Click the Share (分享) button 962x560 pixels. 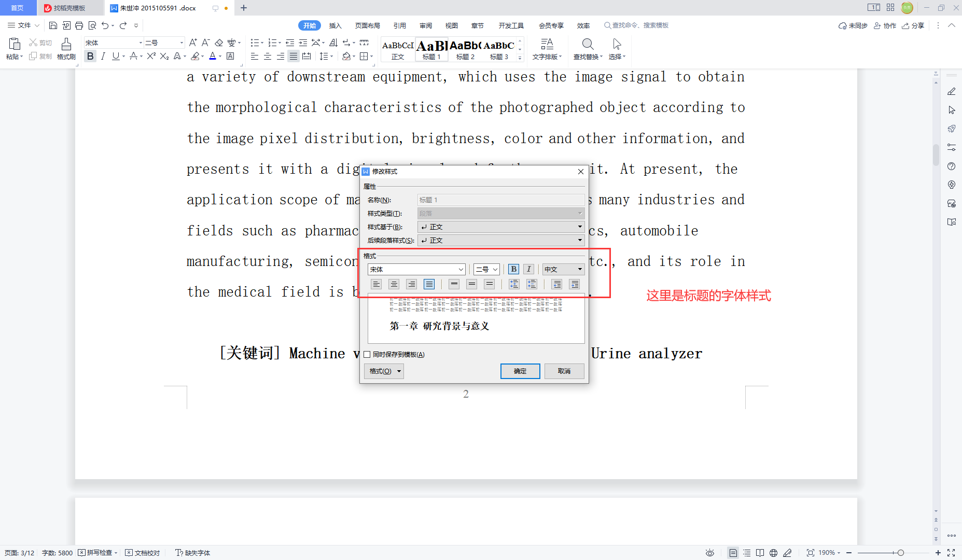coord(913,25)
